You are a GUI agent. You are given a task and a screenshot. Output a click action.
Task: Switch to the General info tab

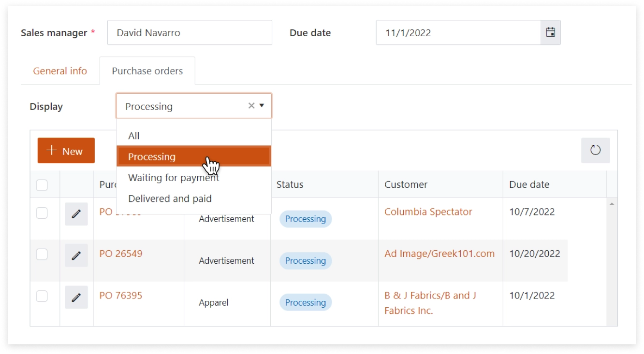point(59,71)
